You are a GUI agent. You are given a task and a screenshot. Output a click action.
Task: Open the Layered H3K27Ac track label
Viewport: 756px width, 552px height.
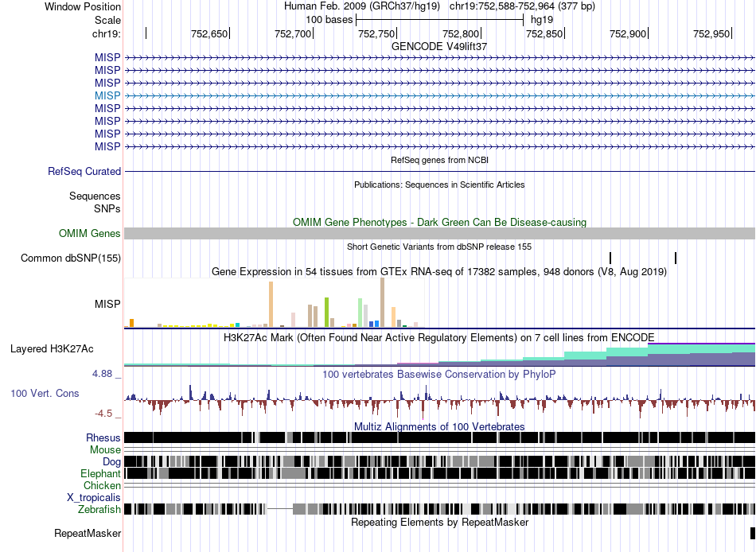pos(52,348)
